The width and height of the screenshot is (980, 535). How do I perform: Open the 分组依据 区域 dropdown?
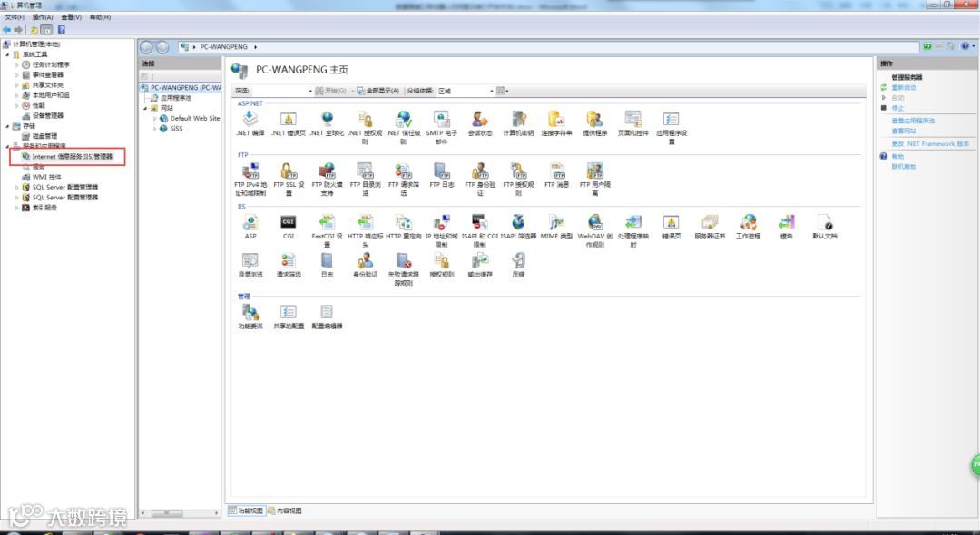click(465, 92)
